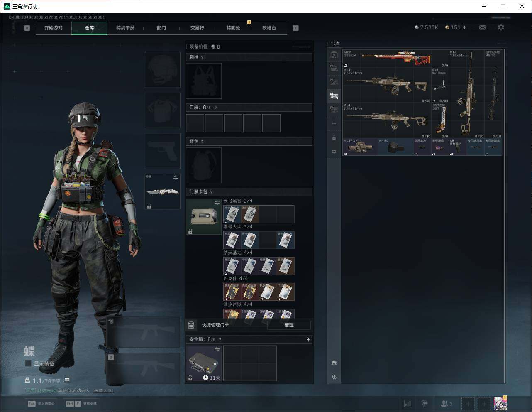Click the stack/sort items icon
This screenshot has width=532, height=412.
coord(334,363)
